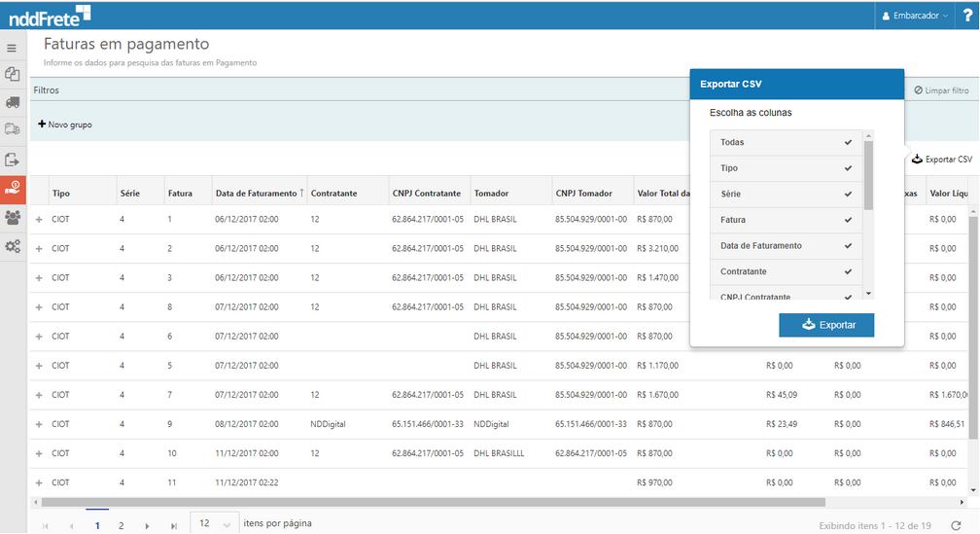Screen dimensions: 980x534
Task: Open the items per page dropdown
Action: (213, 524)
